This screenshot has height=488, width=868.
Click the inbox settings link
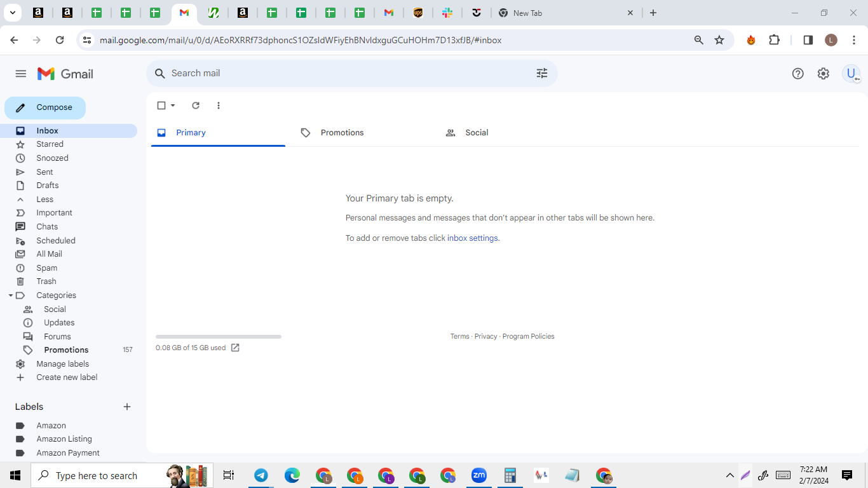(x=472, y=238)
